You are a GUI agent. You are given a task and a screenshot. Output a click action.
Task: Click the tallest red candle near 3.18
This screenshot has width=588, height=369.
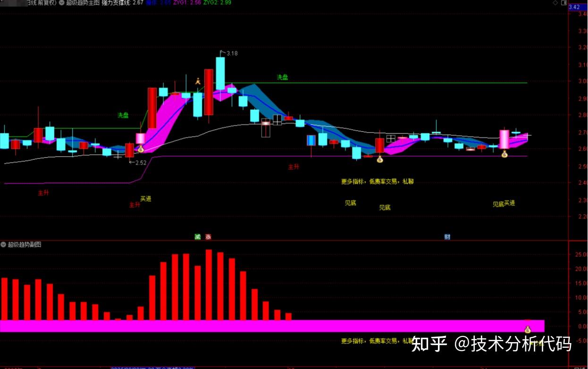click(209, 92)
